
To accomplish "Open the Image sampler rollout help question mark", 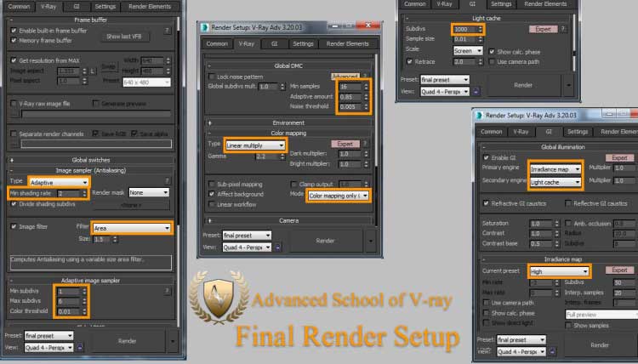I will click(x=168, y=180).
